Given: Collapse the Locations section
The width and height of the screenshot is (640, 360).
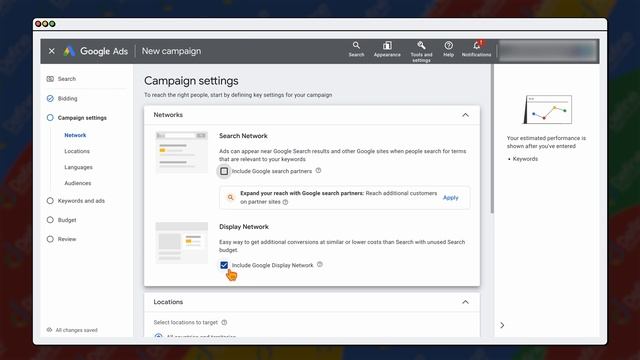Looking at the screenshot, I should click(x=465, y=302).
